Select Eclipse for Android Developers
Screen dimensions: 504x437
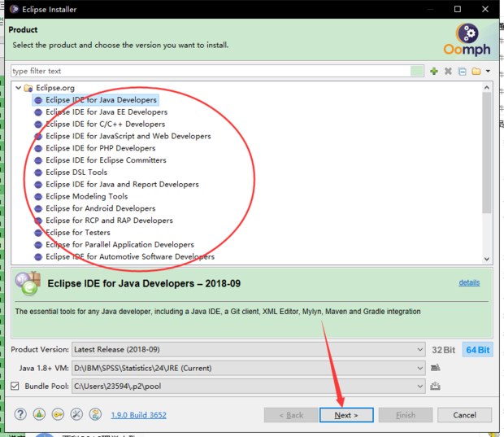(100, 208)
